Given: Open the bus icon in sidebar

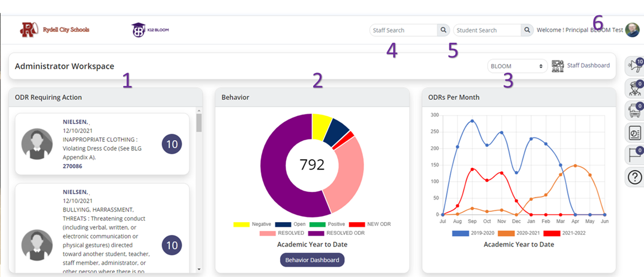Looking at the screenshot, I should (x=634, y=110).
